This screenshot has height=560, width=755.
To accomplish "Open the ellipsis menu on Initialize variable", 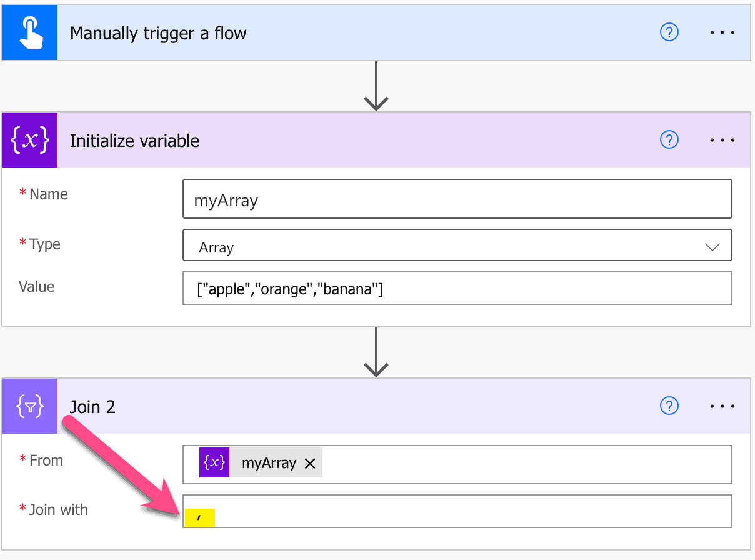I will click(x=722, y=140).
